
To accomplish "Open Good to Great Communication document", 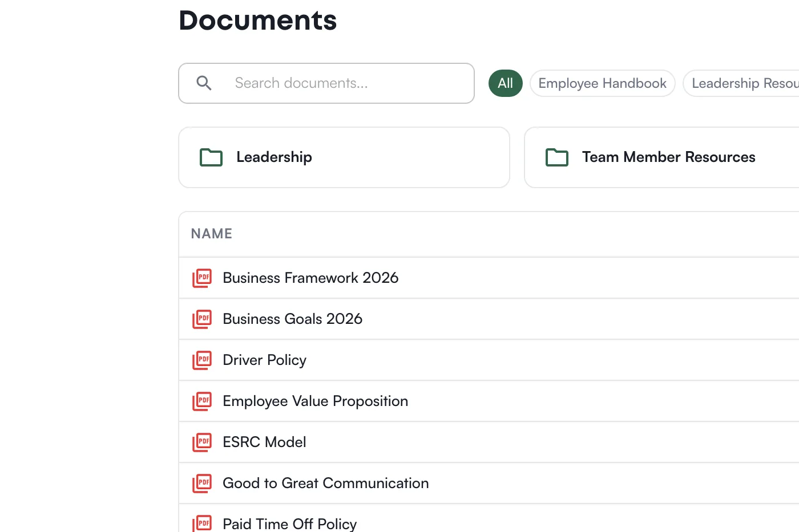I will coord(326,483).
